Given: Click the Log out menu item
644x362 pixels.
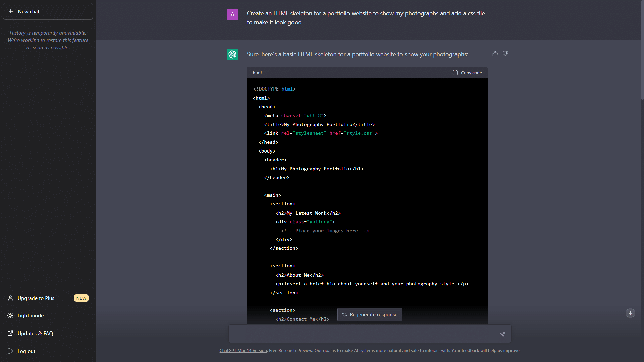Looking at the screenshot, I should click(x=26, y=351).
